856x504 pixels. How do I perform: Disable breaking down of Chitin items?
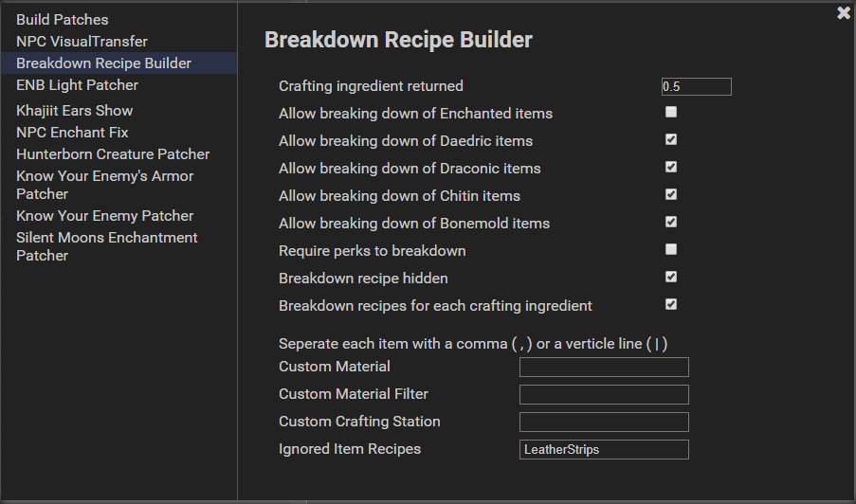point(671,194)
